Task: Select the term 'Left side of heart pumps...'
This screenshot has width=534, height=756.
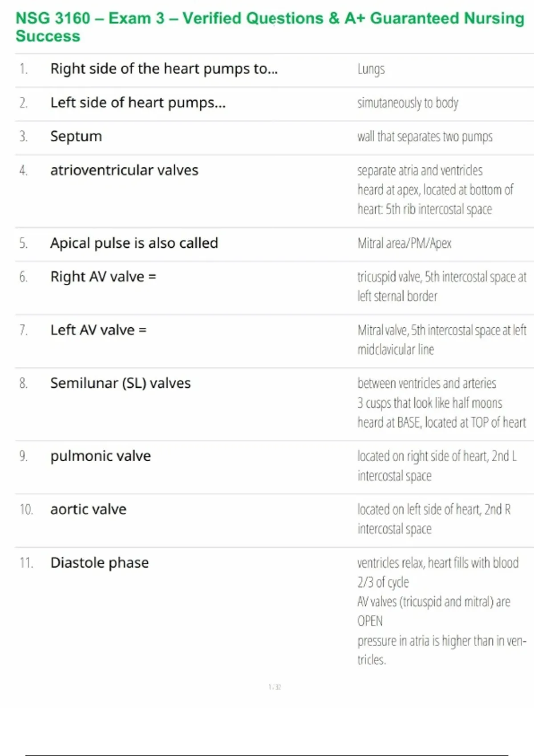Action: 138,103
